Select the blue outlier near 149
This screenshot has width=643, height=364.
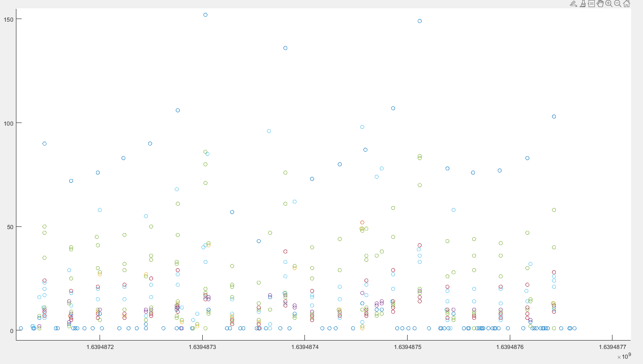419,20
